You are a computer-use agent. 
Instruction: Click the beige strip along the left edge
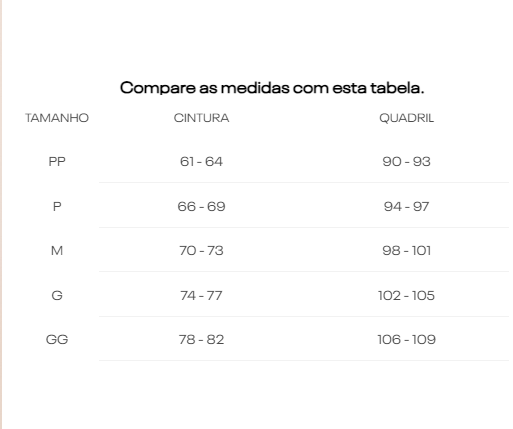pos(1,214)
